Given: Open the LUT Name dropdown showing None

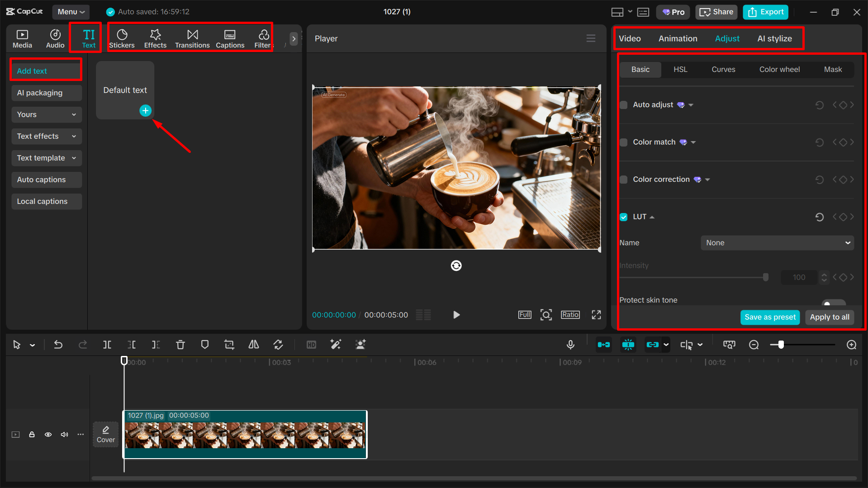Looking at the screenshot, I should pyautogui.click(x=776, y=242).
